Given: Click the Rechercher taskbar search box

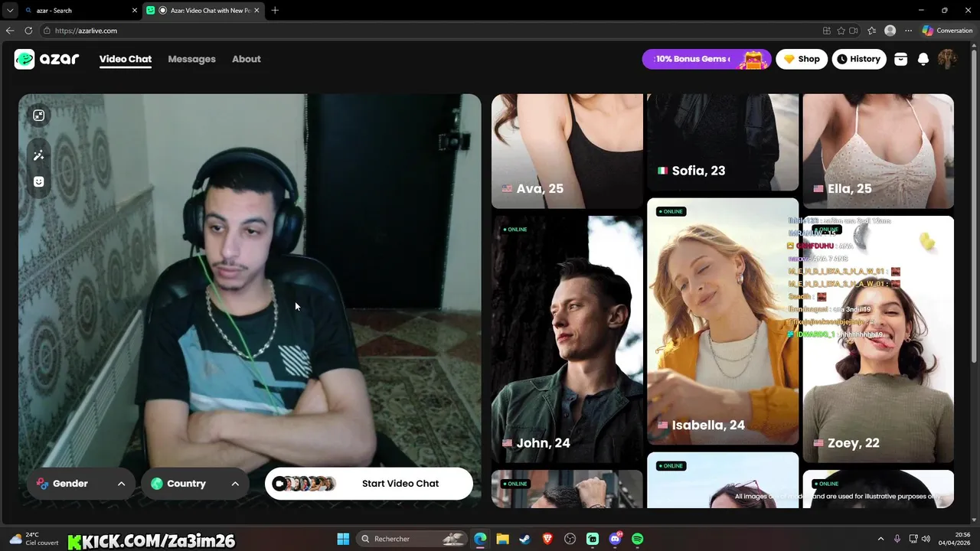Looking at the screenshot, I should (413, 539).
